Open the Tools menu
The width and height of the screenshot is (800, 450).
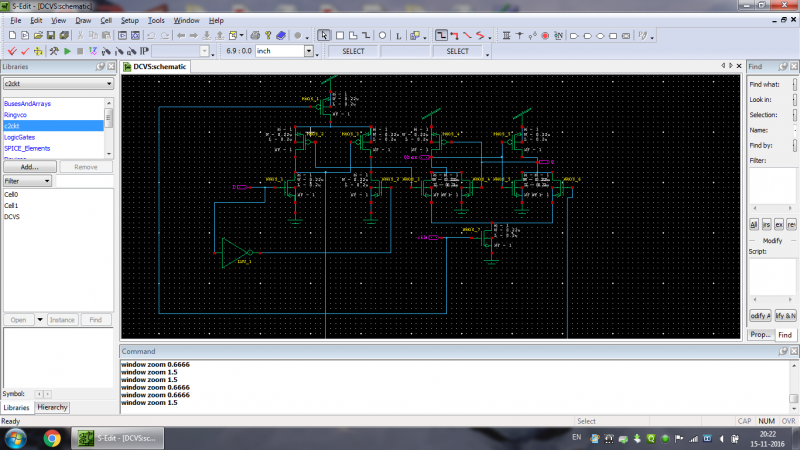pos(156,20)
